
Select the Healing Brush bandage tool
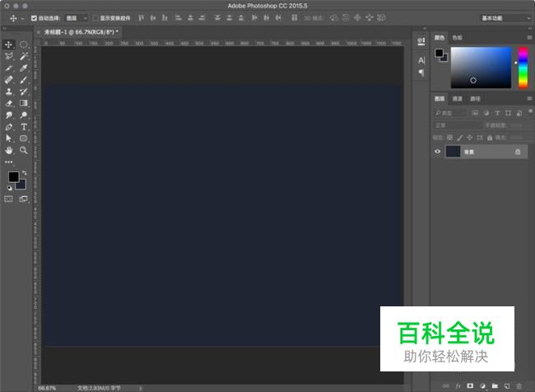pyautogui.click(x=8, y=80)
